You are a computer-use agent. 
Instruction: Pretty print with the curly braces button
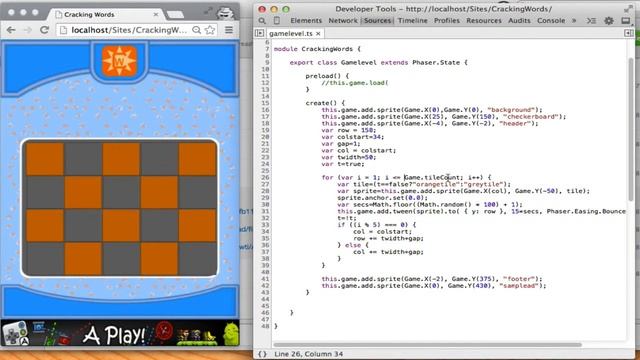[x=262, y=354]
